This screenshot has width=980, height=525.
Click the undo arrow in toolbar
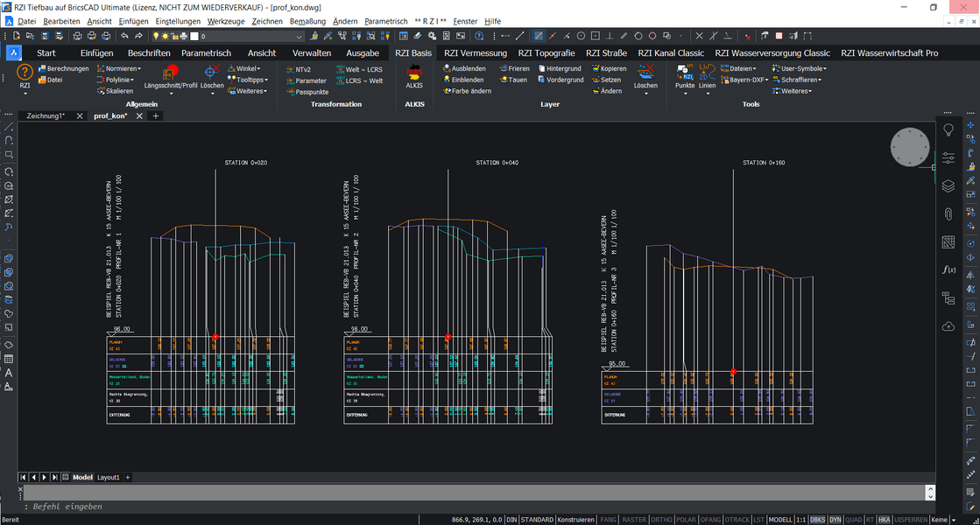click(x=124, y=36)
